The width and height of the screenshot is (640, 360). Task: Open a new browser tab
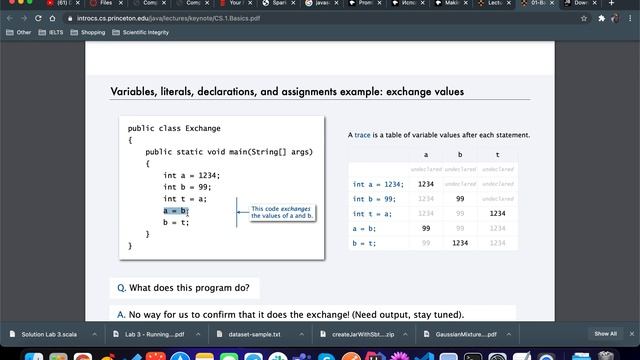(x=611, y=3)
